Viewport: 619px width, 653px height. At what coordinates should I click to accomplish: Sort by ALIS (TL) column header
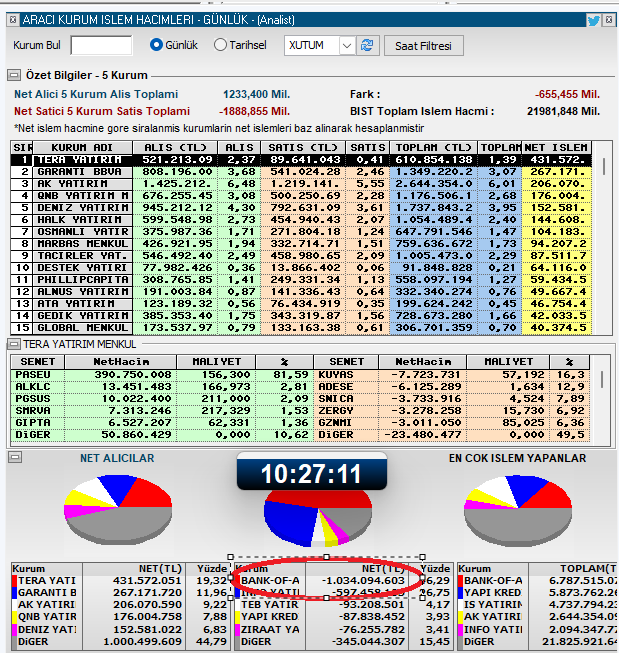tap(175, 147)
